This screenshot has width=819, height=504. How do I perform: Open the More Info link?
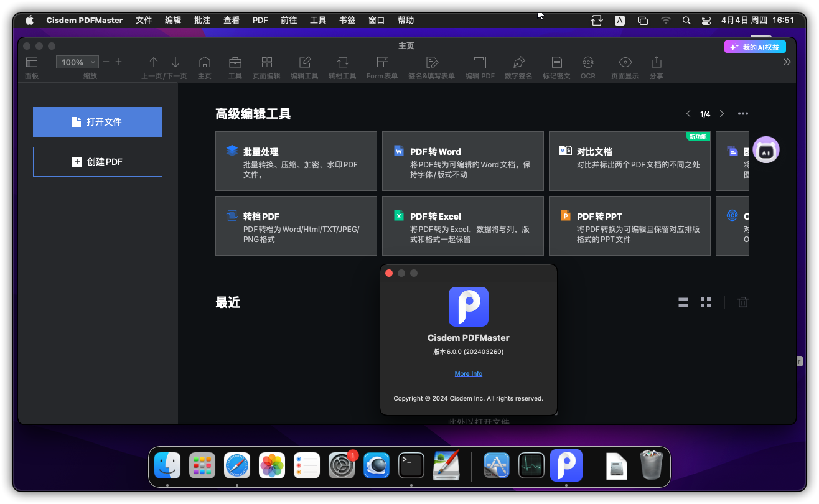point(468,373)
